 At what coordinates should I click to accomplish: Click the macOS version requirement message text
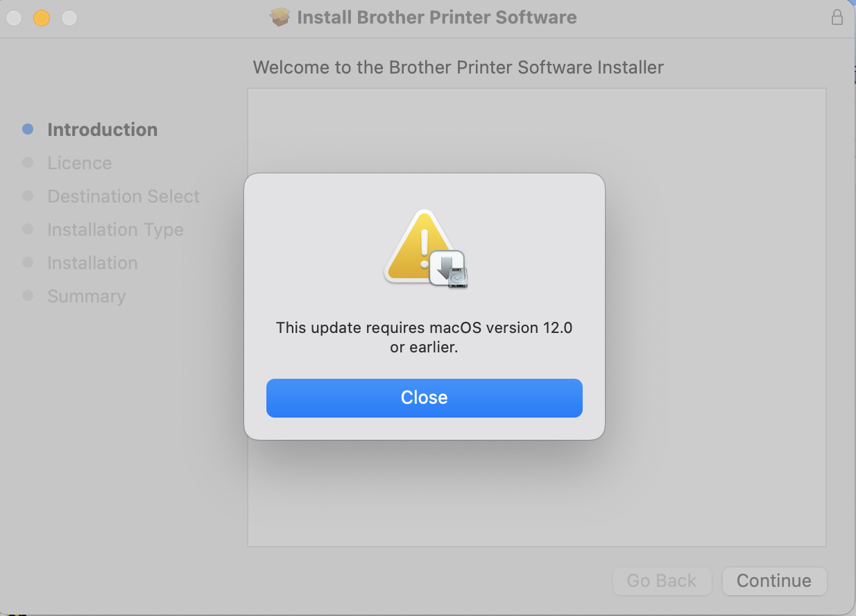[424, 337]
